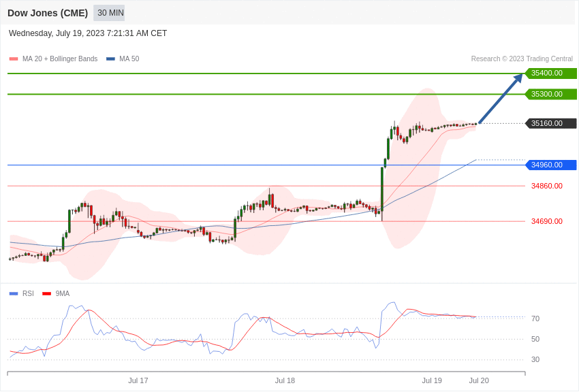Screen dimensions: 579x392
Task: Click the Jul 19 date axis label
Action: (x=432, y=380)
